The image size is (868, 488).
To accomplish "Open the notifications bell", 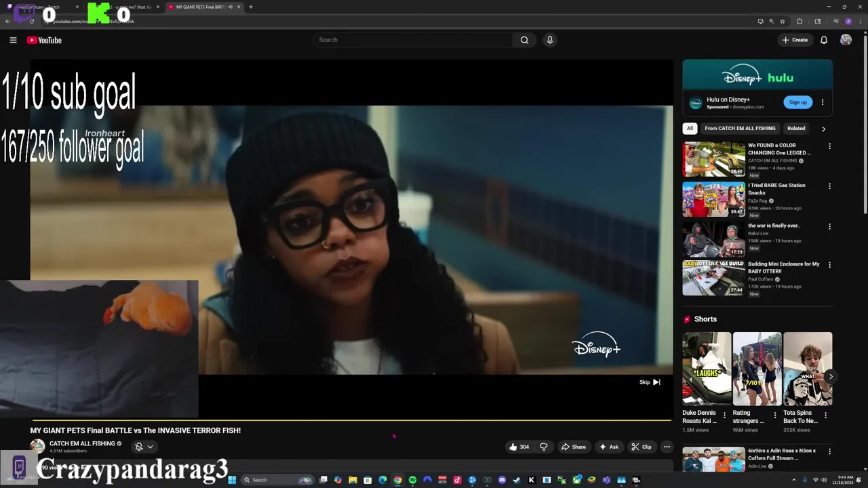I will (824, 40).
